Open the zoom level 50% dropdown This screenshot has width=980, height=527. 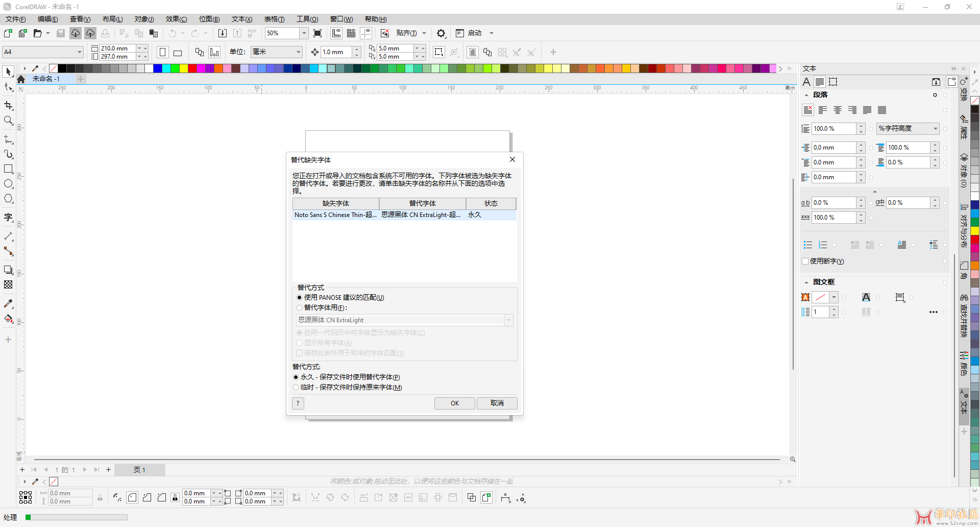(304, 33)
